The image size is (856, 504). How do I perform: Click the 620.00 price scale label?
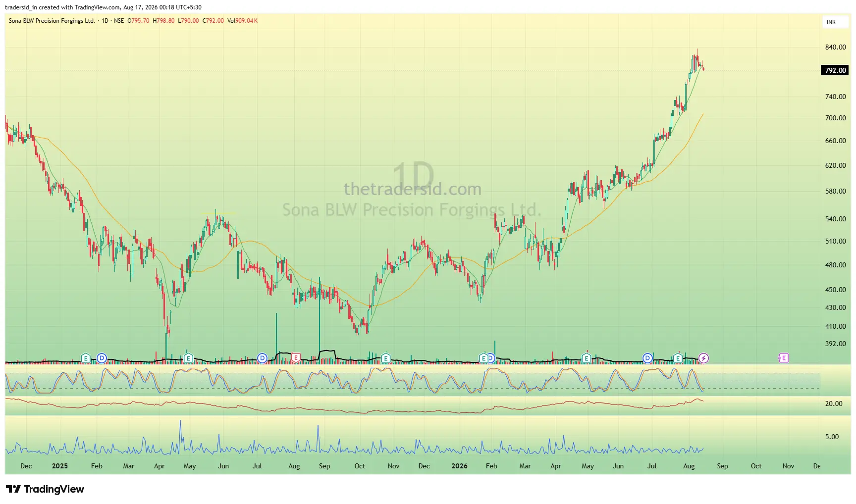tap(835, 165)
